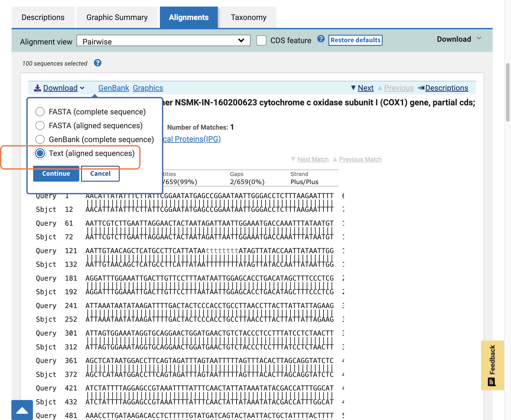Viewport: 511px width, 420px height.
Task: Select FASTA (complete sequence) option
Action: click(40, 112)
